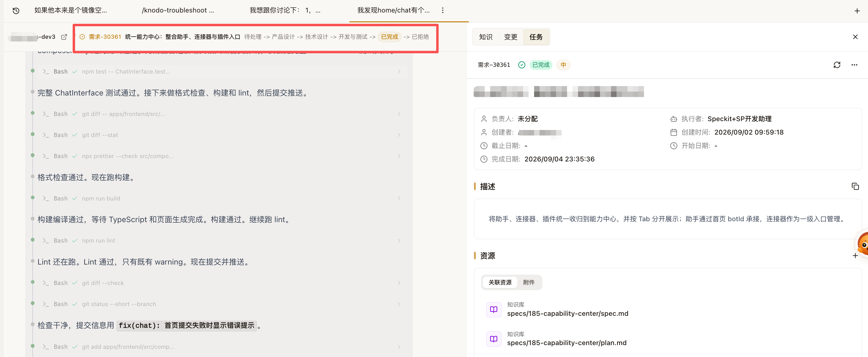Select the 关联资源 resource tab

click(x=500, y=282)
